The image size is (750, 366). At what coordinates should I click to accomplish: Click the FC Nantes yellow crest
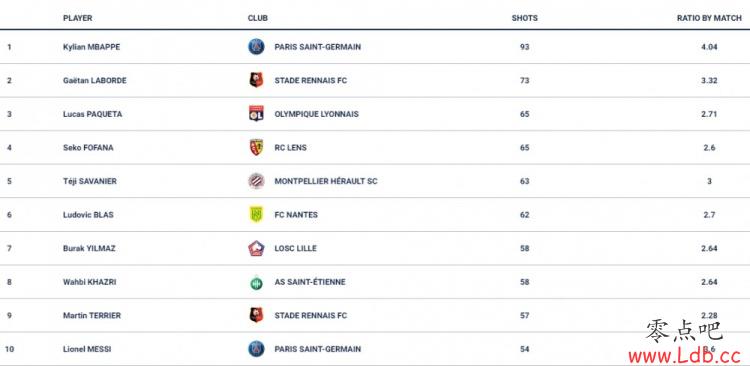(256, 214)
